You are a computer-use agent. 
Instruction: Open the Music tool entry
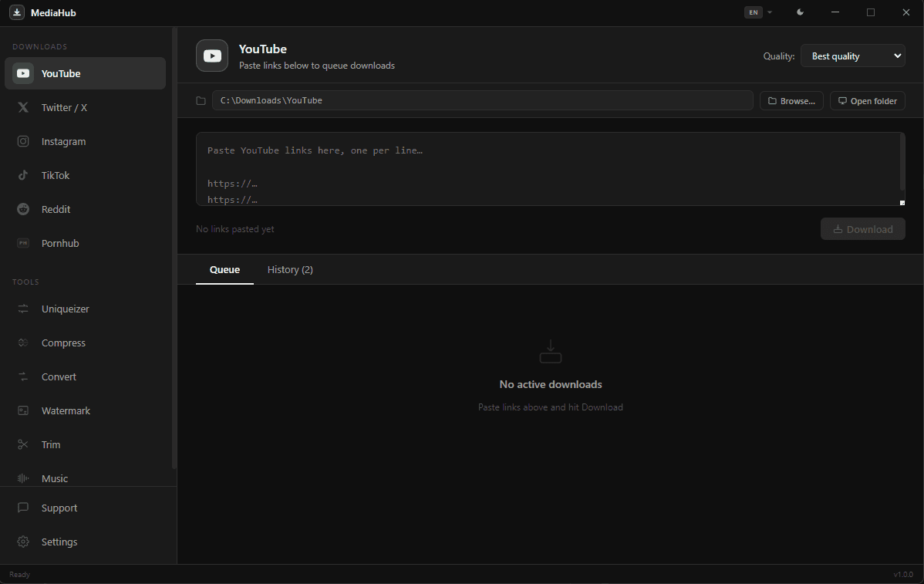coord(86,478)
